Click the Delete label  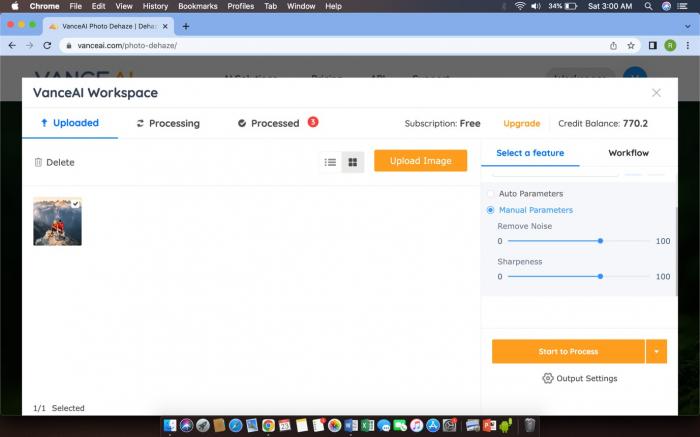click(x=60, y=162)
